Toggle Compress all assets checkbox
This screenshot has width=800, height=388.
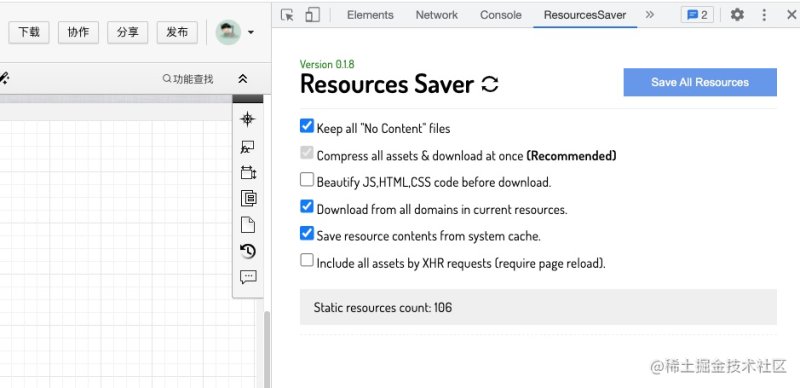[307, 153]
